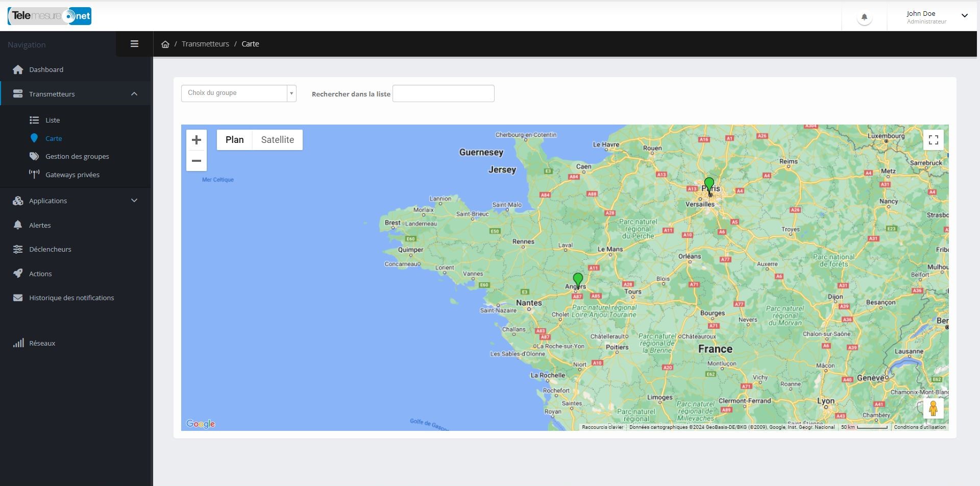Click the Transmetteurs server icon
Screen dimensions: 980x486
(x=18, y=94)
